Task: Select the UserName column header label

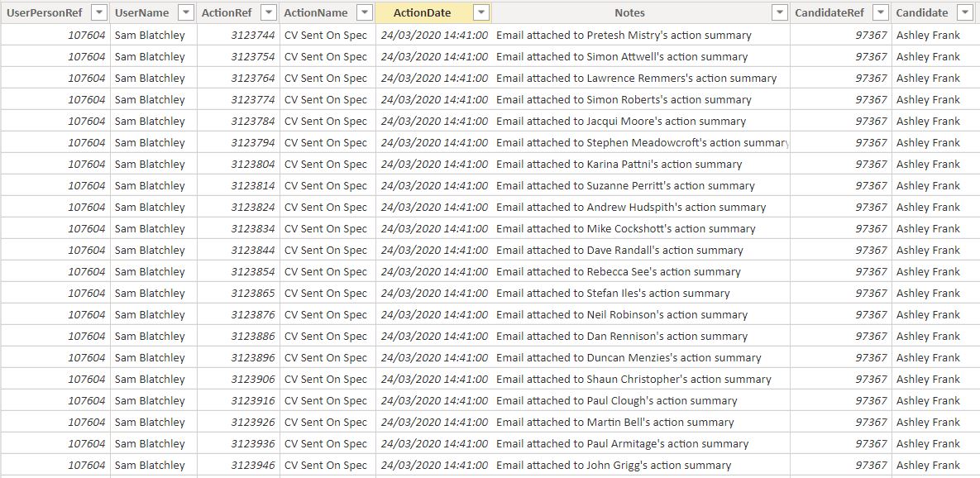Action: click(142, 12)
